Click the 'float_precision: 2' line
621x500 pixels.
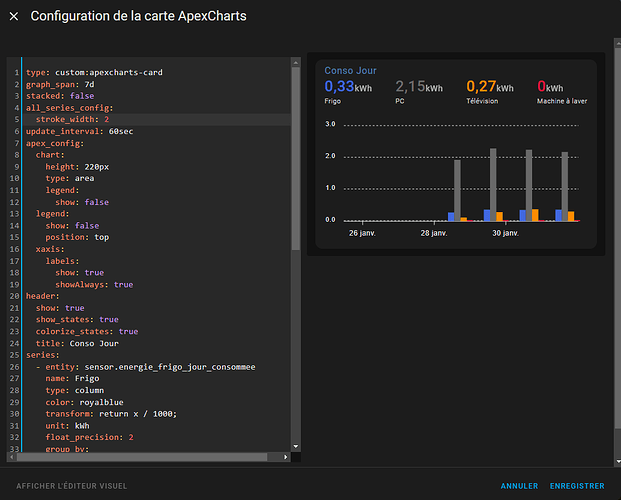pyautogui.click(x=90, y=437)
